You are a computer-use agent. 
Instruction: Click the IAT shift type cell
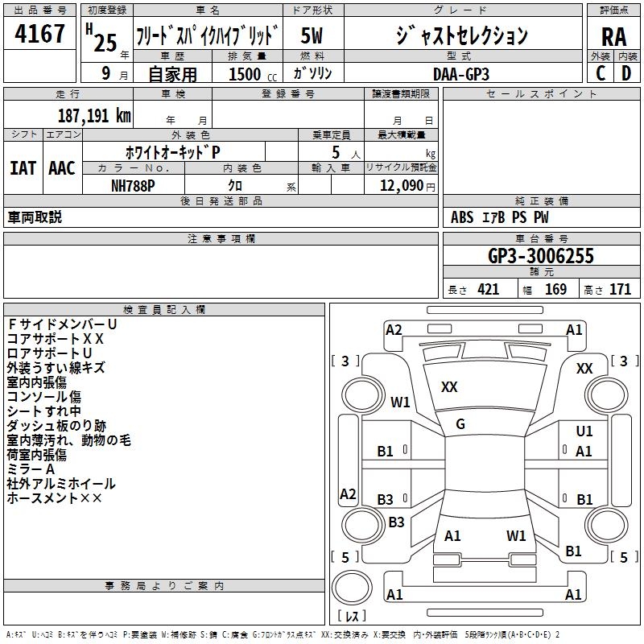click(x=23, y=168)
